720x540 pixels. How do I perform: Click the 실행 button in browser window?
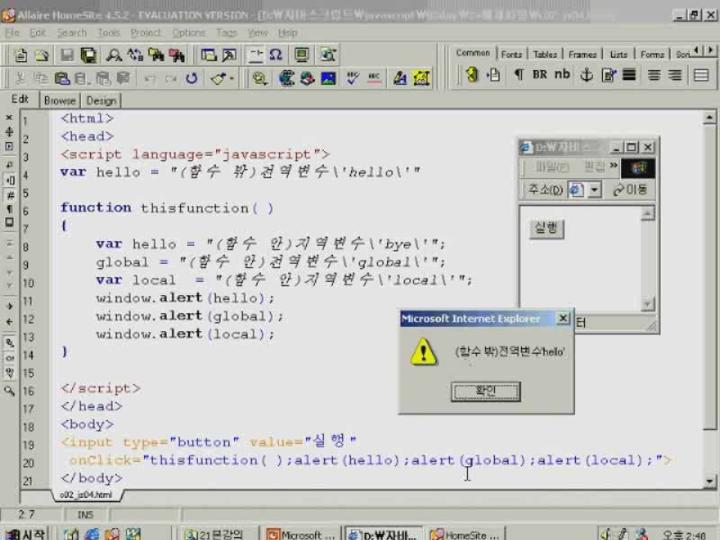tap(546, 228)
